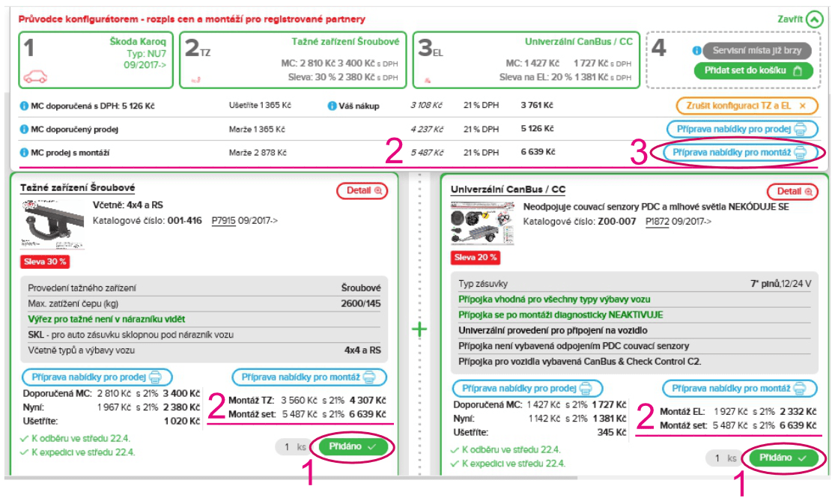Click info icon beside Servisní místa již brzy
The height and width of the screenshot is (504, 838).
pyautogui.click(x=696, y=51)
